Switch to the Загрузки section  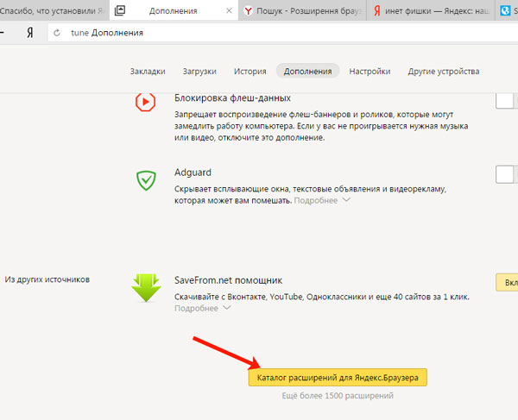pyautogui.click(x=199, y=72)
